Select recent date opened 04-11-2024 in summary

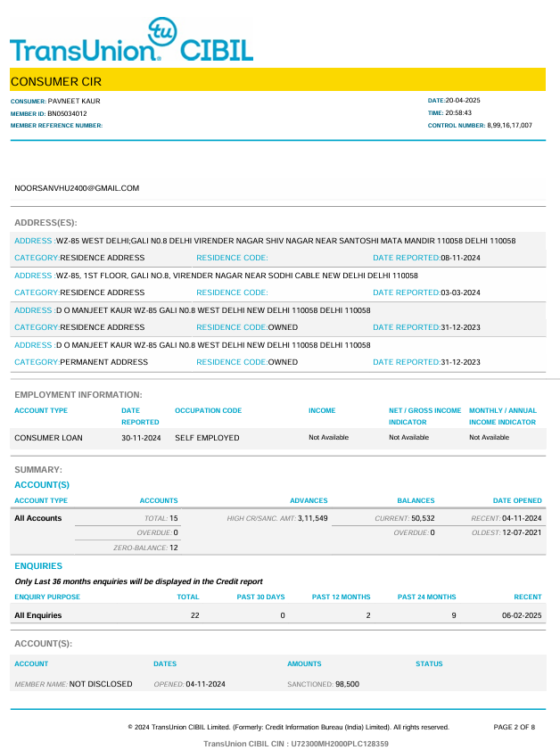pos(522,518)
